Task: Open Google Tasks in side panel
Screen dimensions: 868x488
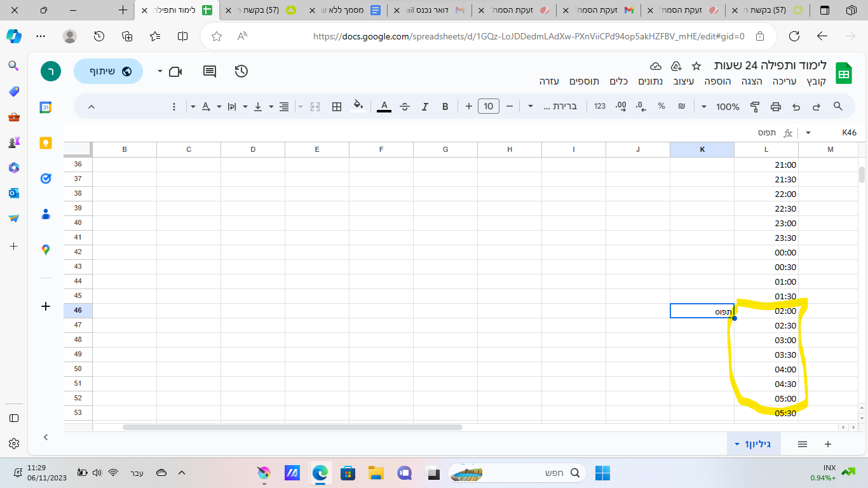Action: (x=46, y=179)
